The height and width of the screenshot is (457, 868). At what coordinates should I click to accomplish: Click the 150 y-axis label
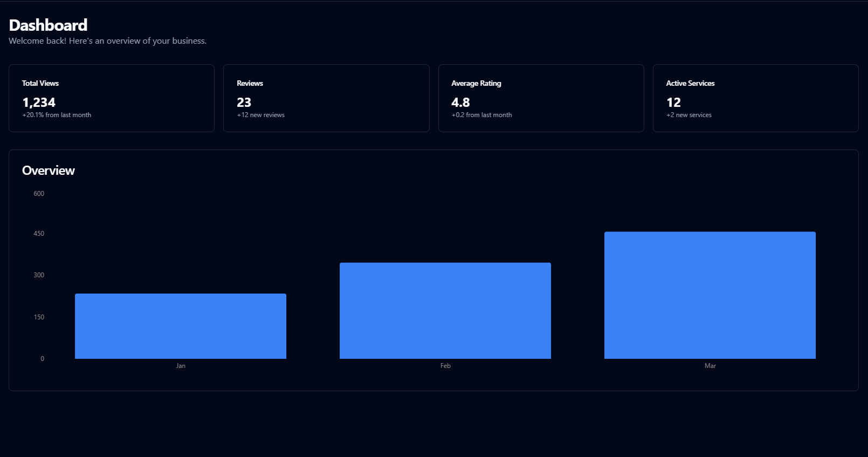[x=39, y=317]
